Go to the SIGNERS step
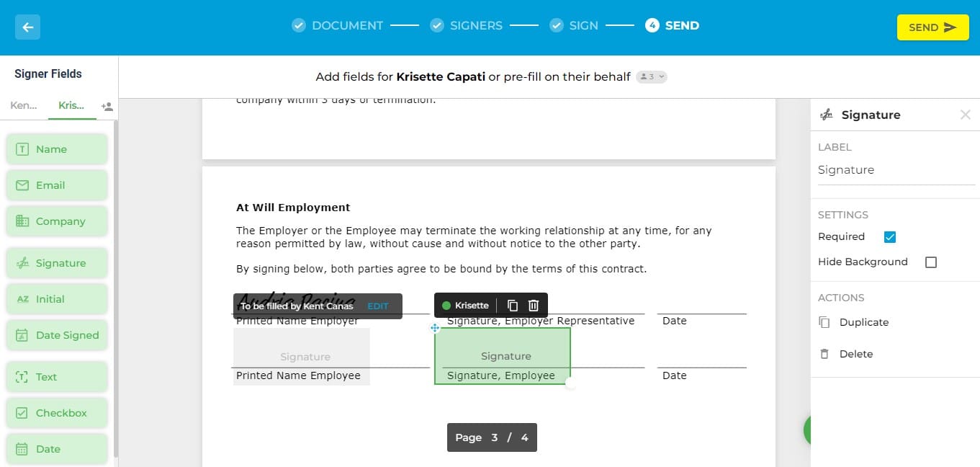This screenshot has height=467, width=980. 467,25
